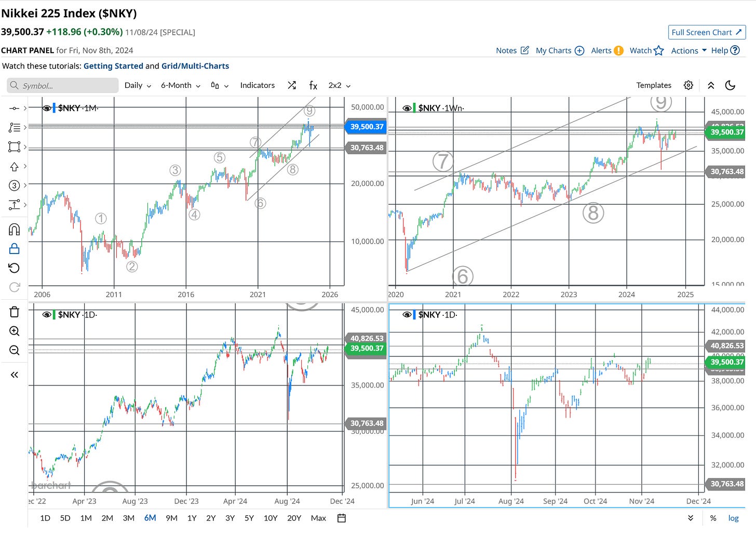Collapse the drawing toolbar with double chevron

point(14,375)
